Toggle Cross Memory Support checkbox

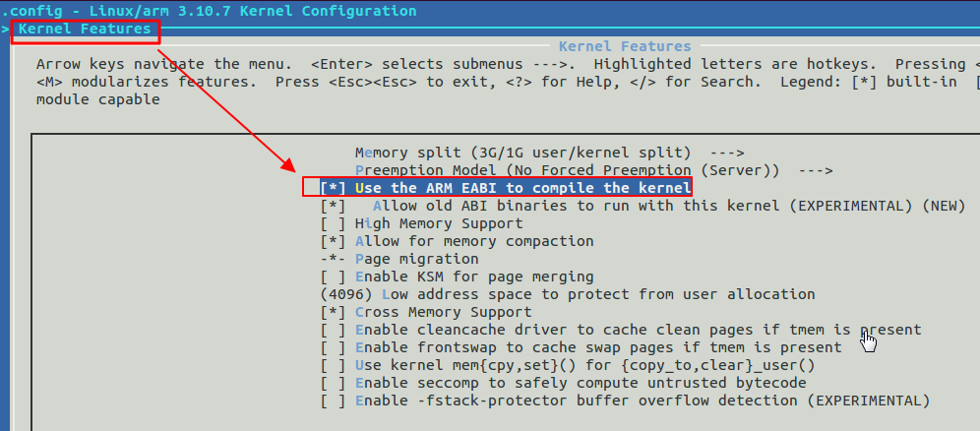pyautogui.click(x=426, y=312)
